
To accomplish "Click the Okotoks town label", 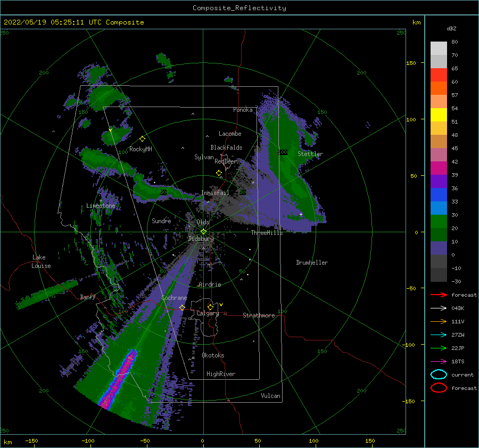I will (x=213, y=355).
